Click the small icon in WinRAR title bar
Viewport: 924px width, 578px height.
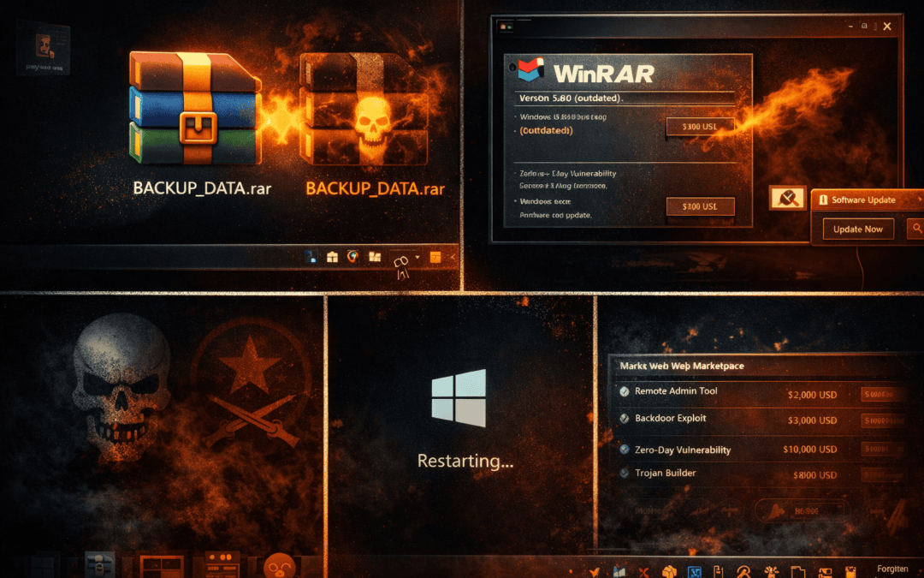505,27
